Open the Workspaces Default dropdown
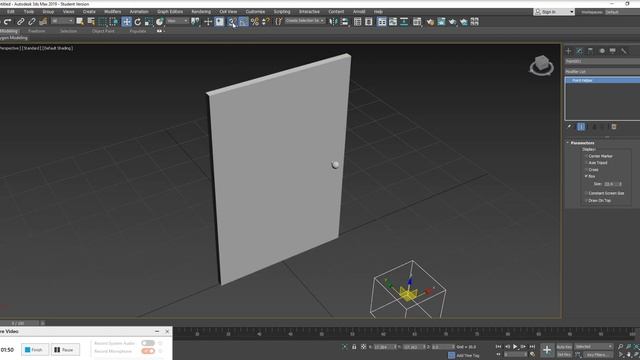640x360 pixels. click(x=622, y=12)
